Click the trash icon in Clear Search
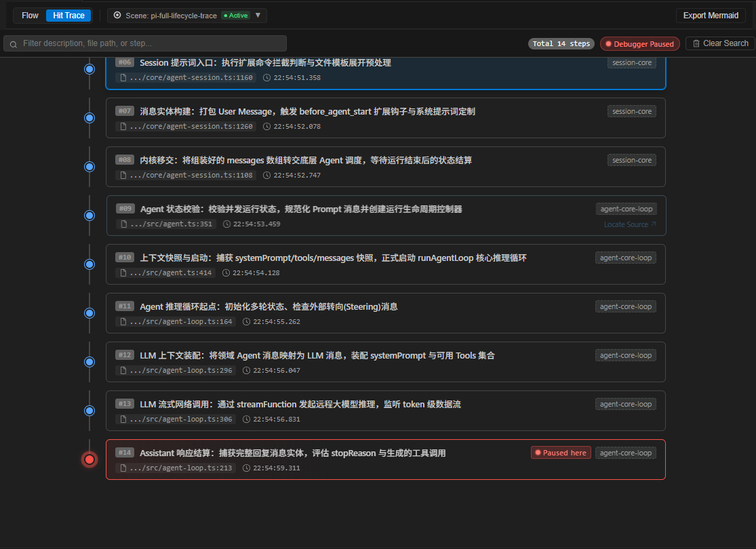 point(696,43)
